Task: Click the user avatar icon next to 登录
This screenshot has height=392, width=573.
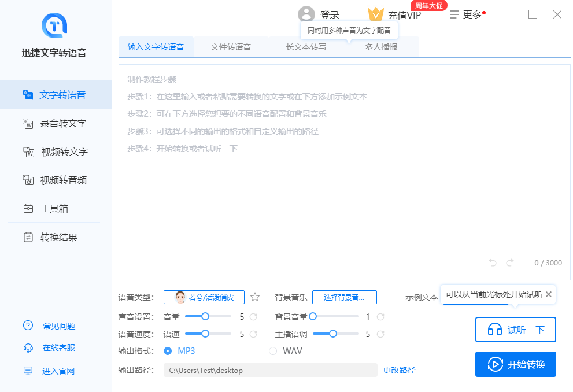Action: [306, 14]
